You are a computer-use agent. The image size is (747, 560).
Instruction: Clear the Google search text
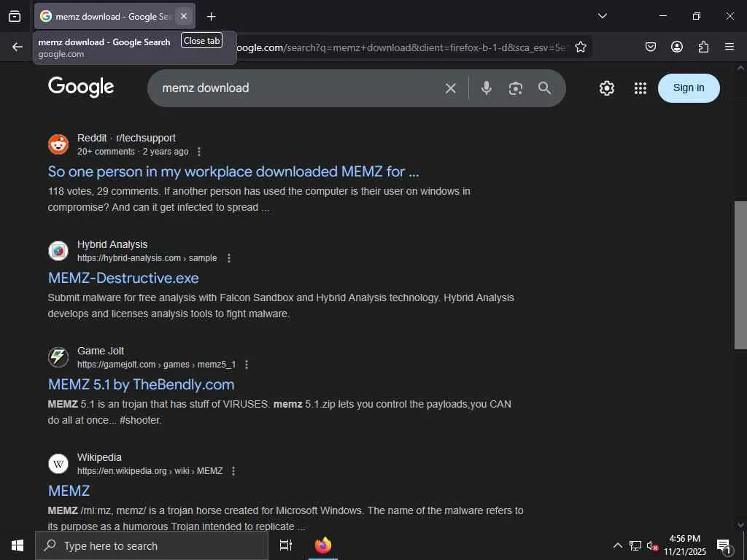[450, 88]
